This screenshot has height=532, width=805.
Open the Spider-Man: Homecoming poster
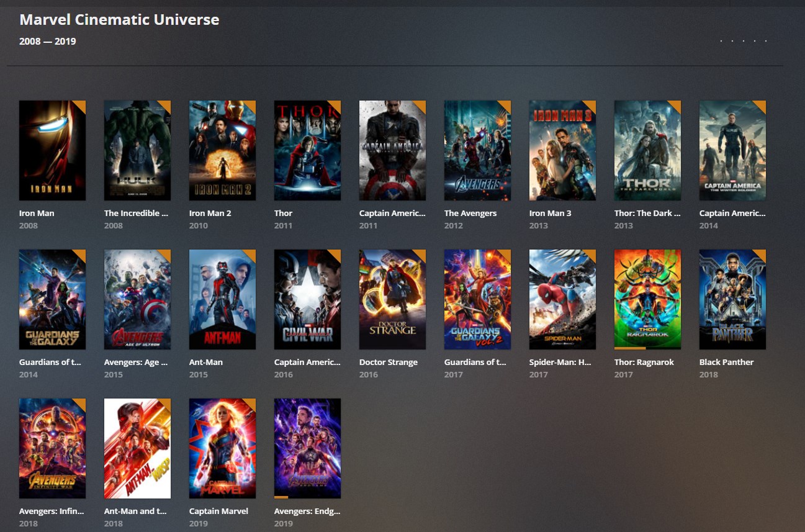(x=562, y=300)
